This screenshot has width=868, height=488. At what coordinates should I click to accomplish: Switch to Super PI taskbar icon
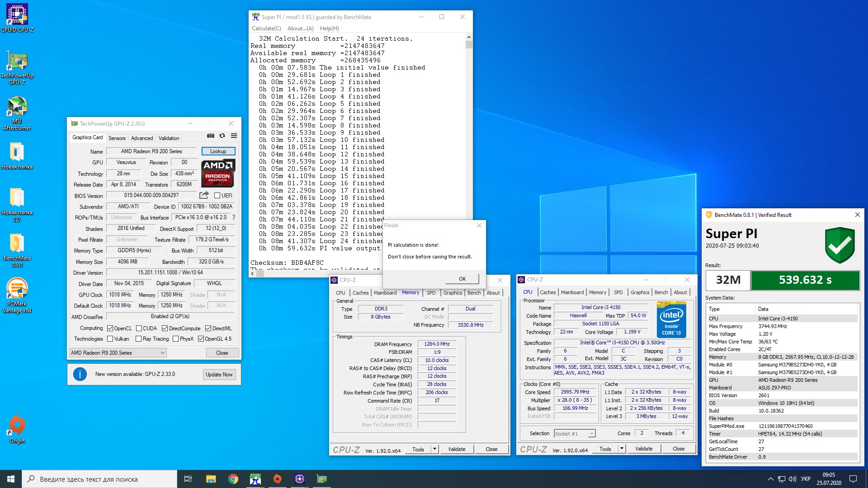255,479
